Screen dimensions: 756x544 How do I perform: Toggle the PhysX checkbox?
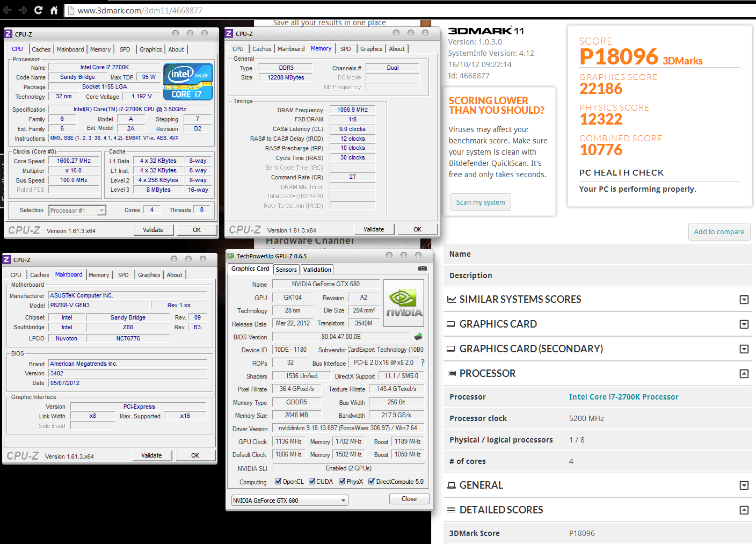(x=342, y=482)
